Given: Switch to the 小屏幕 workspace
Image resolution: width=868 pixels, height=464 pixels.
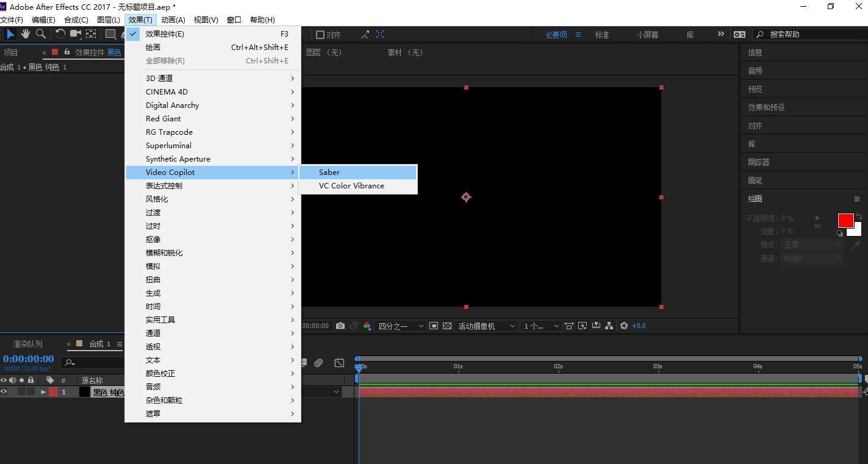Looking at the screenshot, I should tap(648, 35).
